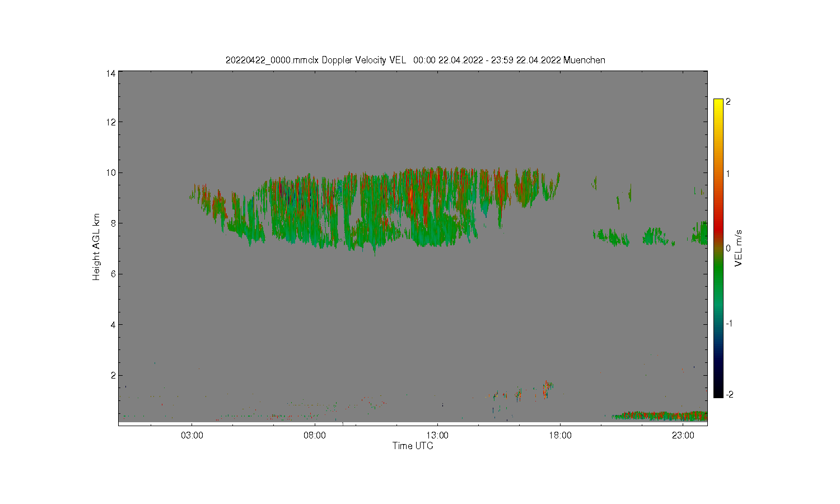840x504 pixels.
Task: Click the large cirrus cloud echo near 8 km
Action: point(374,210)
